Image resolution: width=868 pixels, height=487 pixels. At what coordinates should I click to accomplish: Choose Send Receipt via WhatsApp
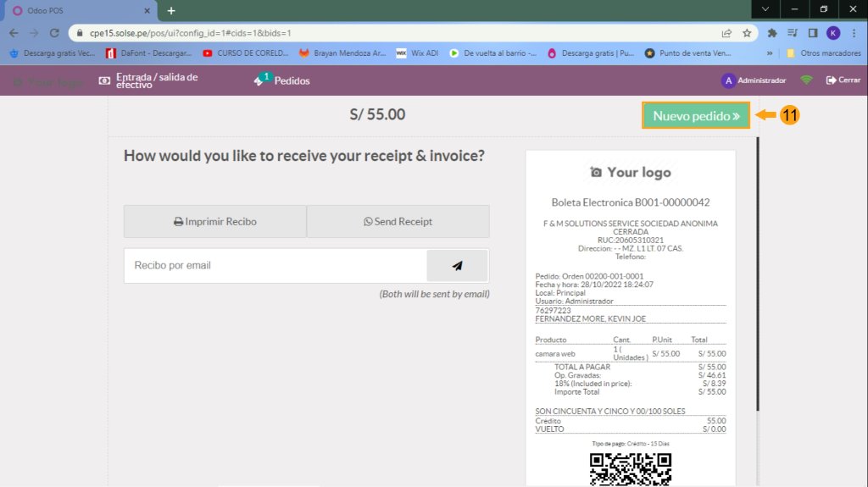tap(398, 221)
